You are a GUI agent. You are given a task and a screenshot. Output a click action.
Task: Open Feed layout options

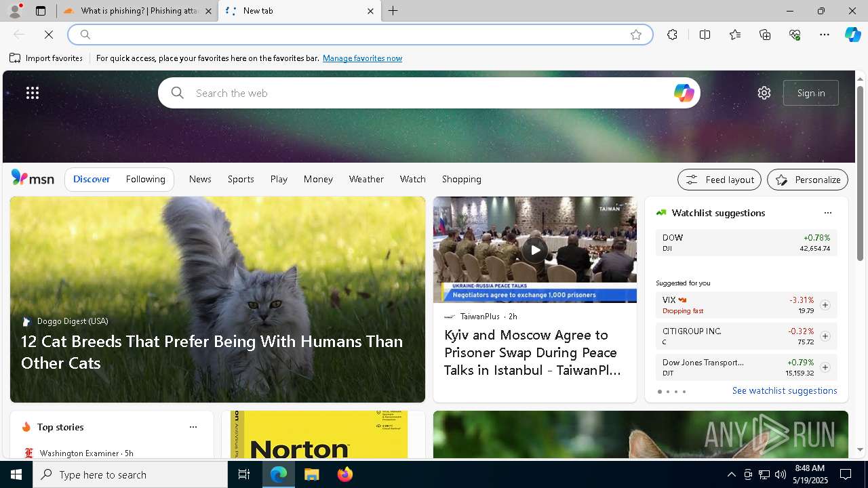pyautogui.click(x=719, y=180)
